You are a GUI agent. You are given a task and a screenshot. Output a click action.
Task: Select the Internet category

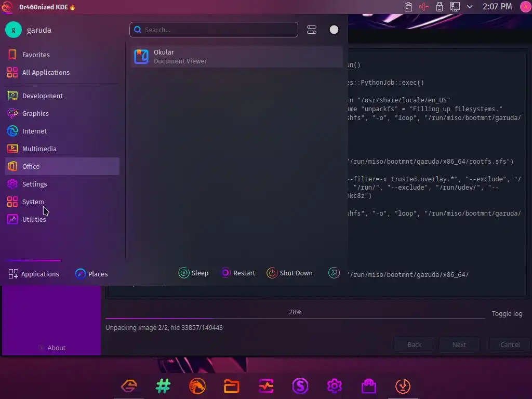(x=62, y=131)
